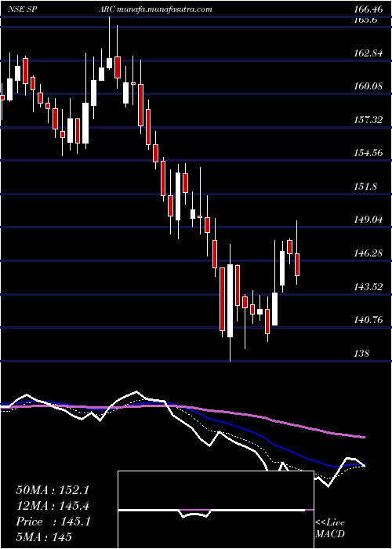The height and width of the screenshot is (549, 392).
Task: Click the 138 price axis label
Action: pyautogui.click(x=361, y=354)
